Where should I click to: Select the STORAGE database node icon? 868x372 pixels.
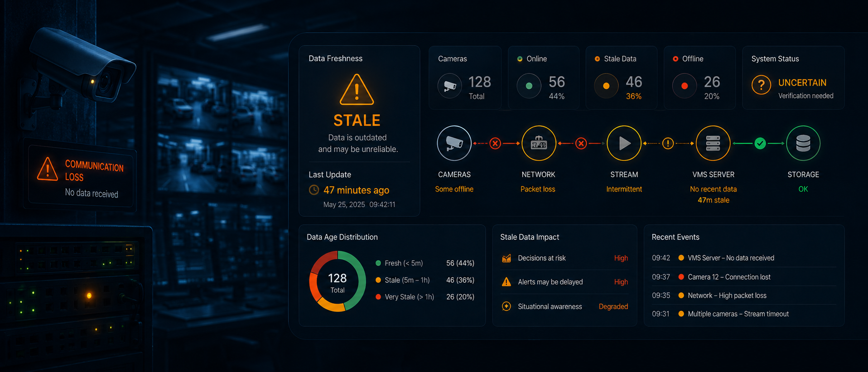point(803,143)
